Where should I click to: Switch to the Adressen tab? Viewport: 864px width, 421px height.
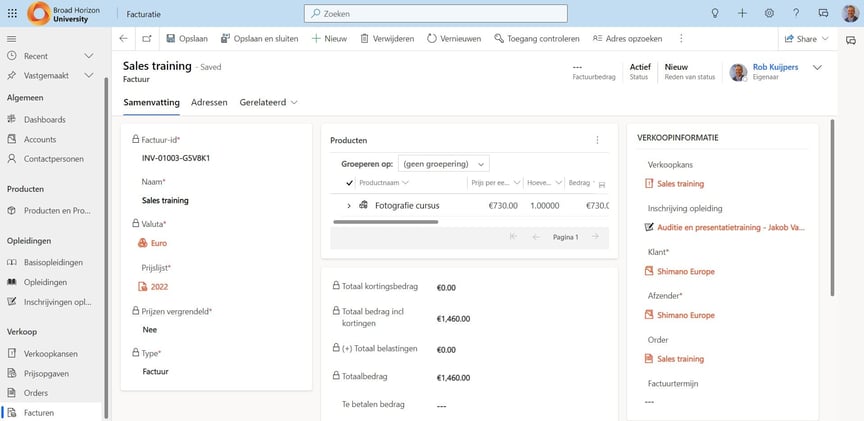(x=209, y=102)
